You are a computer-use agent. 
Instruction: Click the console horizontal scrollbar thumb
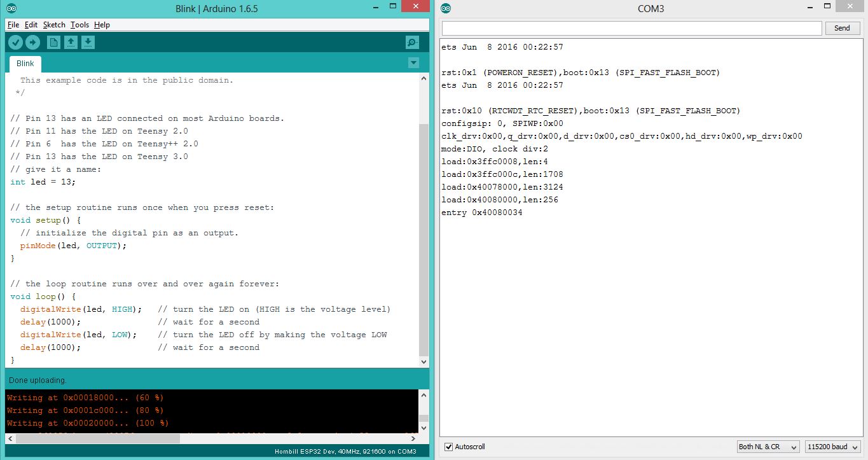[x=98, y=438]
